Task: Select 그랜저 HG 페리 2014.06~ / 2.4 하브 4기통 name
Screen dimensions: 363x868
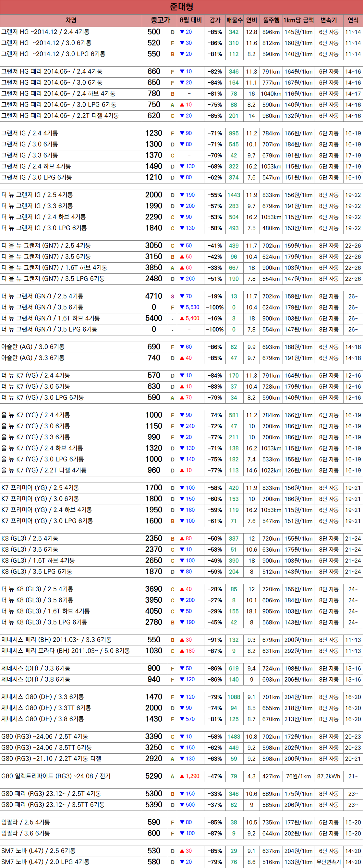Action: click(58, 94)
